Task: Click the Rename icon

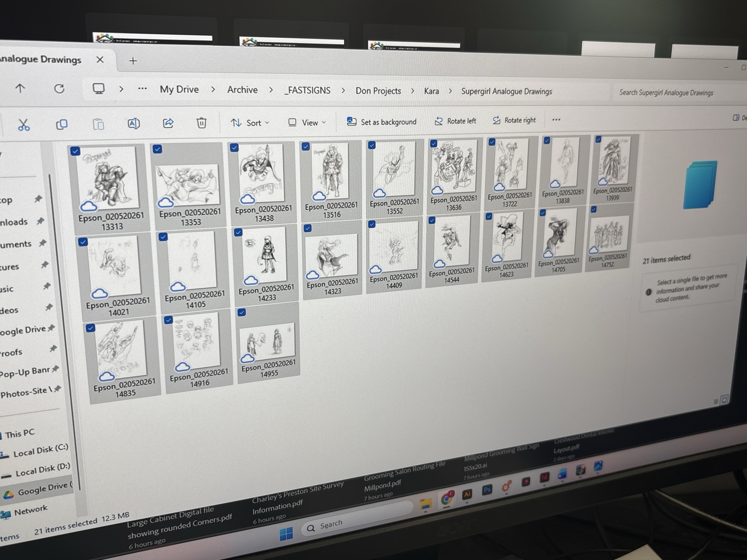Action: [x=134, y=123]
